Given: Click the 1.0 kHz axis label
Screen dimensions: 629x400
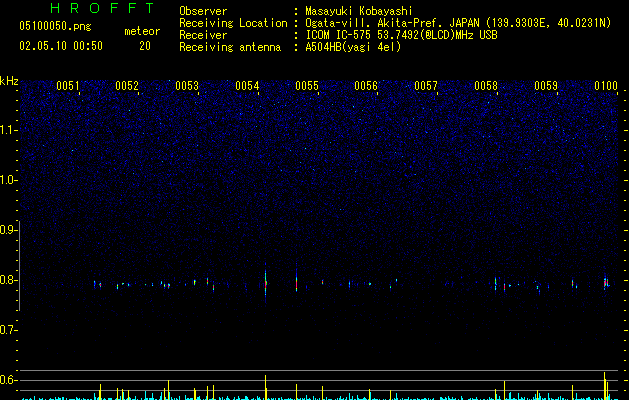Looking at the screenshot, I should point(8,180).
